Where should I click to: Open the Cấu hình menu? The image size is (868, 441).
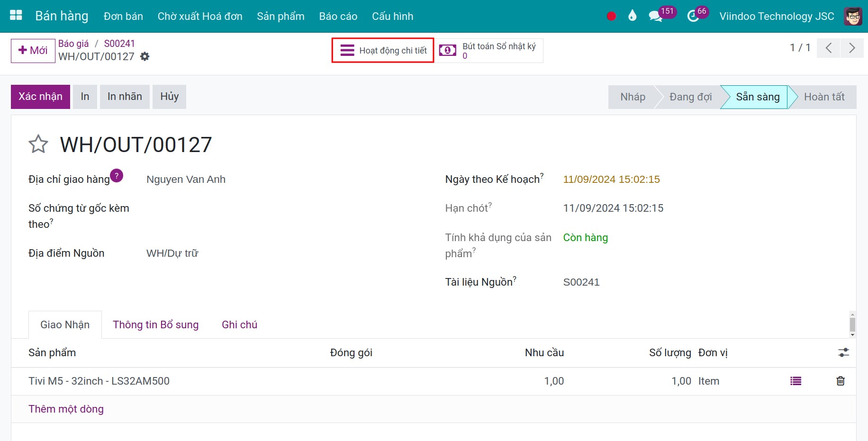(x=392, y=16)
